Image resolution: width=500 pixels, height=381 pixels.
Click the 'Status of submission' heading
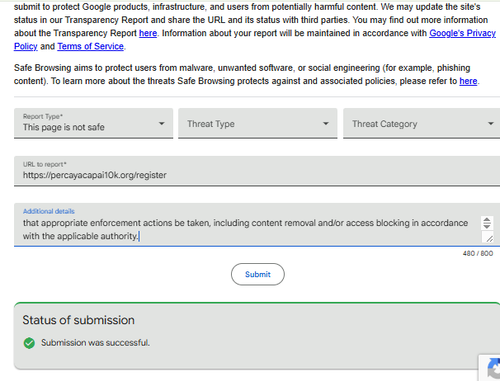pyautogui.click(x=79, y=320)
